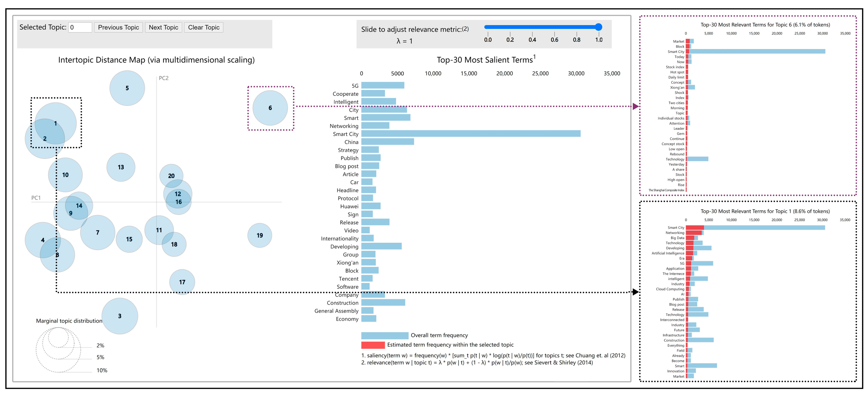Click the Selected Topic input field
Screen dimensions: 868x395
click(80, 27)
